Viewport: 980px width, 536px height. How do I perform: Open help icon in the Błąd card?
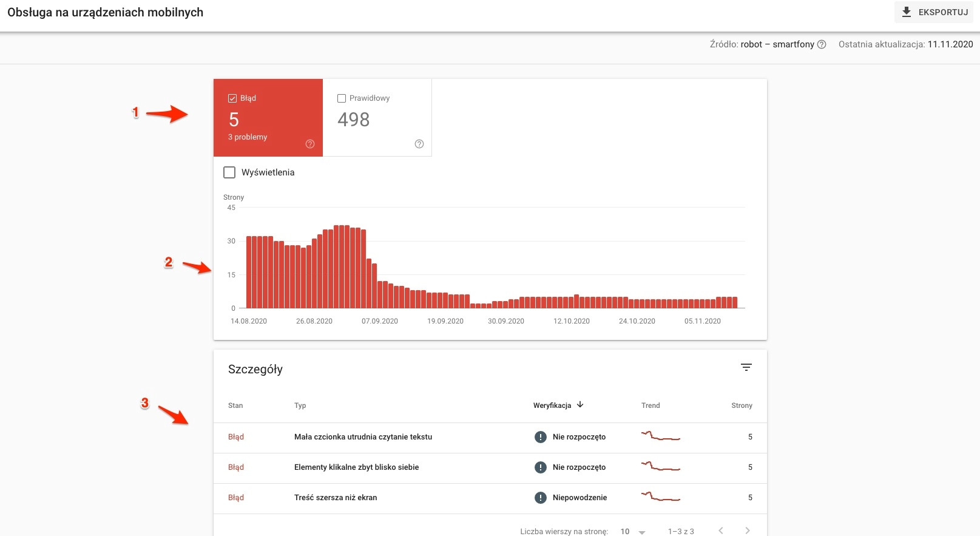pyautogui.click(x=310, y=144)
